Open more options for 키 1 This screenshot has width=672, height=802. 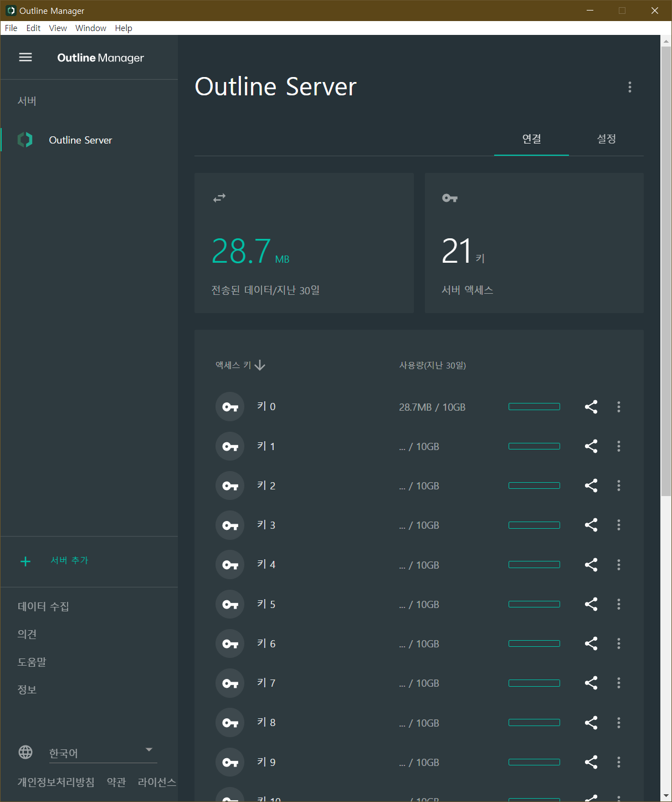619,446
